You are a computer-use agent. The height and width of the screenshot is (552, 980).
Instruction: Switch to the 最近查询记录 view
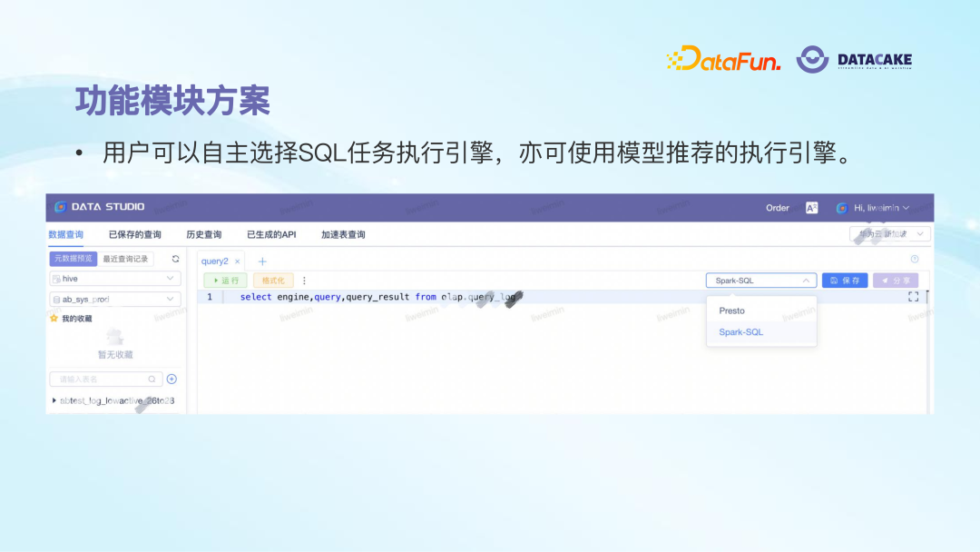[124, 258]
